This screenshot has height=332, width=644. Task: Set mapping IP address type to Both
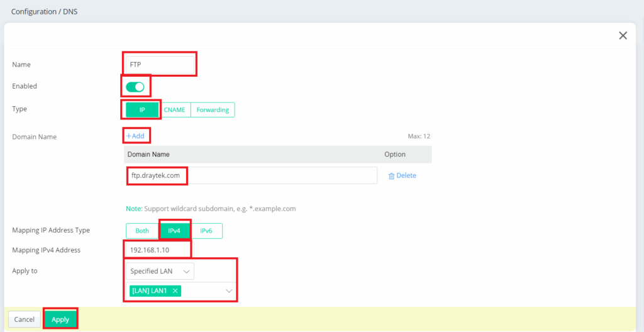142,231
